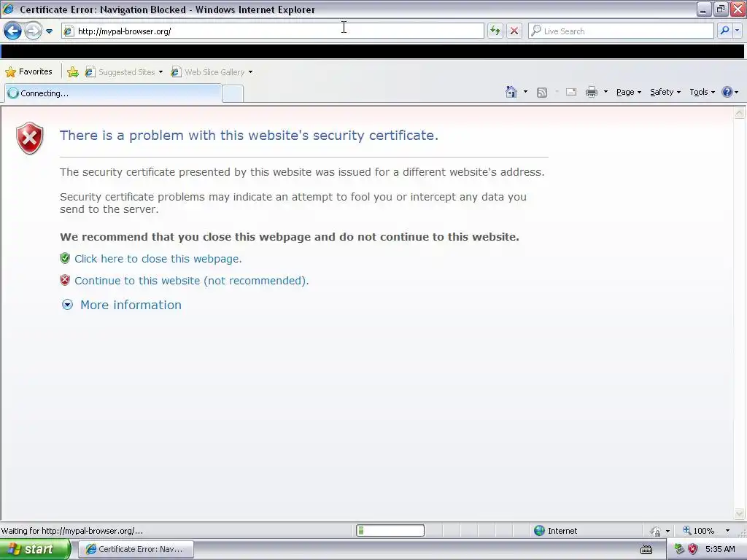Click the network devices tray icon
747x560 pixels.
(679, 549)
